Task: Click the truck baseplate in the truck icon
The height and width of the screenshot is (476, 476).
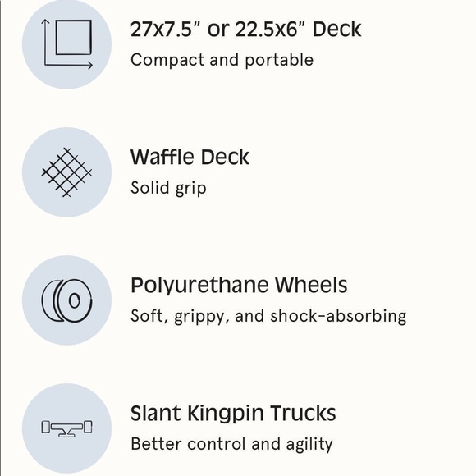Action: point(66,435)
